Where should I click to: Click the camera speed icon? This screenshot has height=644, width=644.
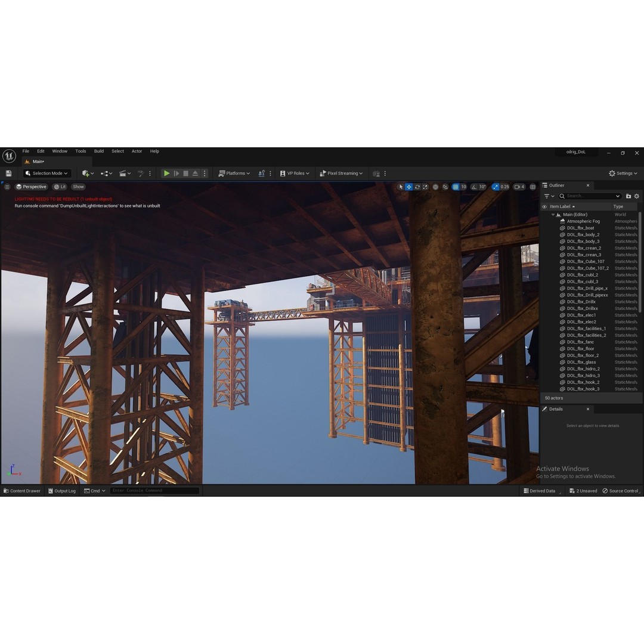(518, 187)
